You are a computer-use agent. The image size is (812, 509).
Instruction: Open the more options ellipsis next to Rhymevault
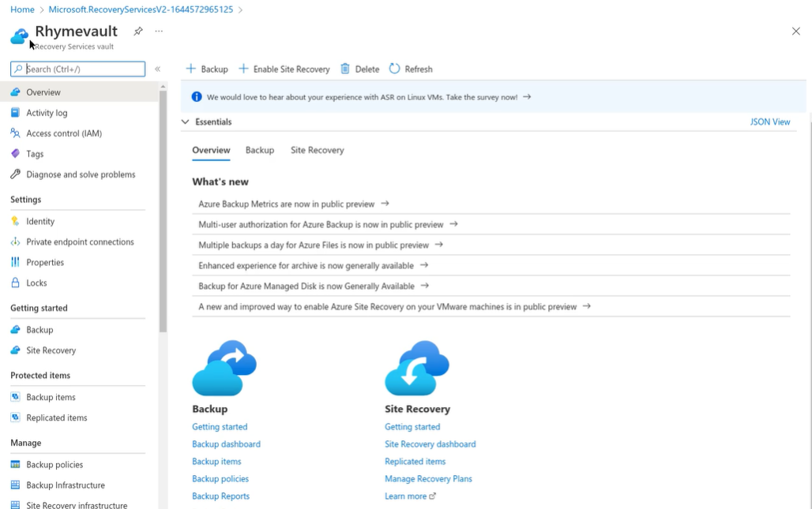coord(159,31)
